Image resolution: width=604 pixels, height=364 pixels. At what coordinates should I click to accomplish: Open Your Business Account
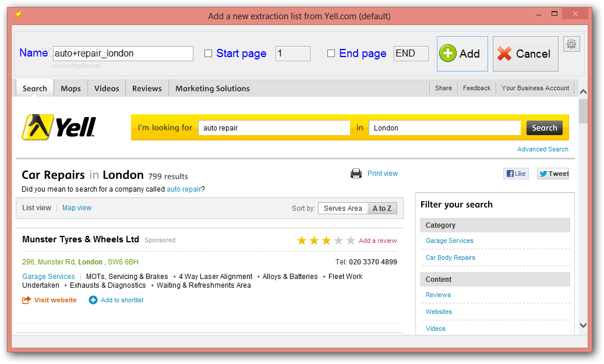point(535,88)
